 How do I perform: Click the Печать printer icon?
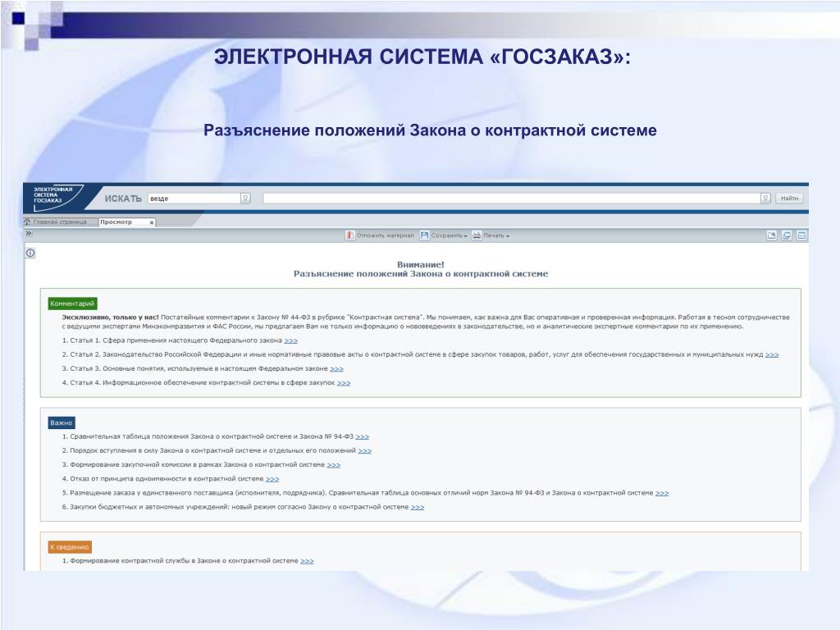pyautogui.click(x=477, y=235)
